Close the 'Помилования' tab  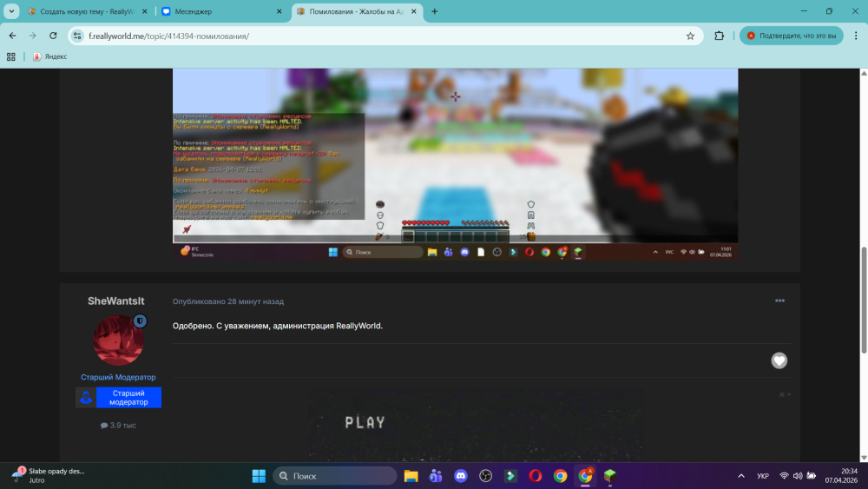pos(413,11)
